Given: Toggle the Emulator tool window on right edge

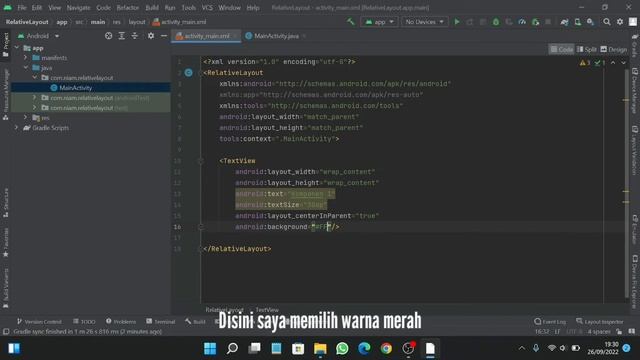Looking at the screenshot, I should point(635,229).
